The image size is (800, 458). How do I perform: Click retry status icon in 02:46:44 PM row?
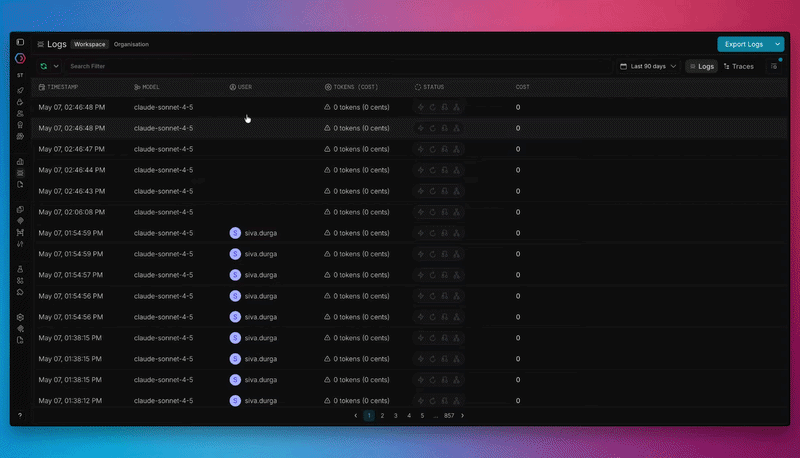click(x=433, y=170)
